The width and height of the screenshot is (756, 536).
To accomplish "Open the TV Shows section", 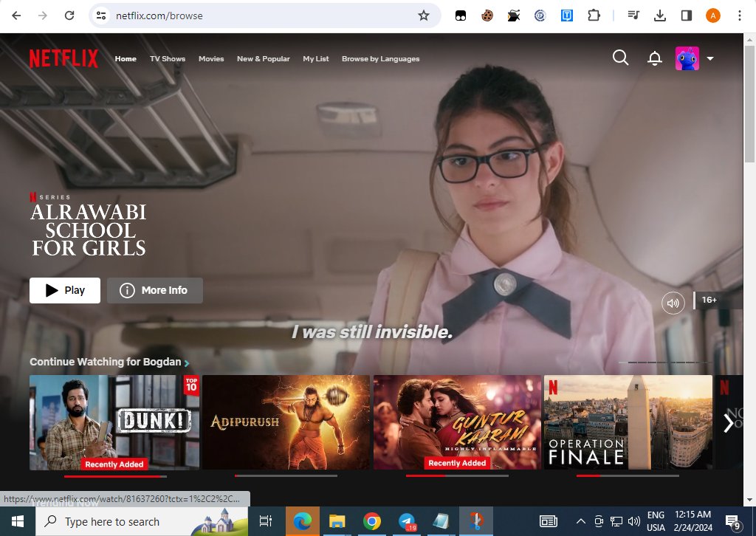I will pos(168,59).
